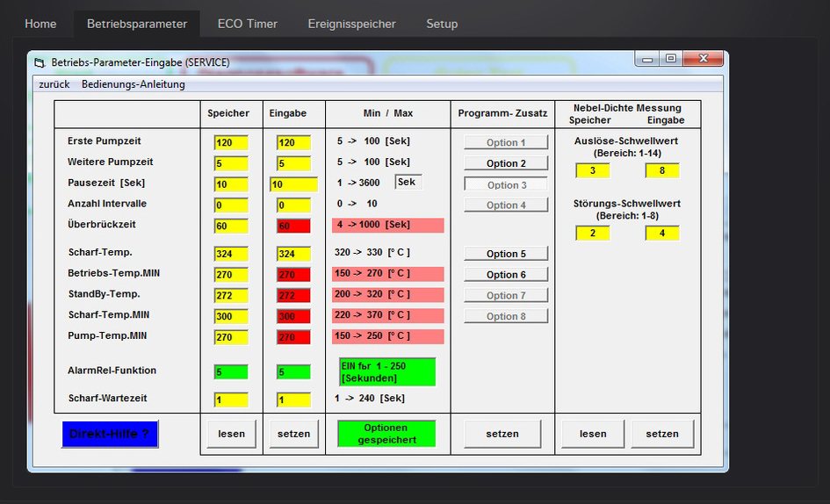This screenshot has height=504, width=830.
Task: Click green AlarmRel-Funktion Eingabe field
Action: point(293,372)
